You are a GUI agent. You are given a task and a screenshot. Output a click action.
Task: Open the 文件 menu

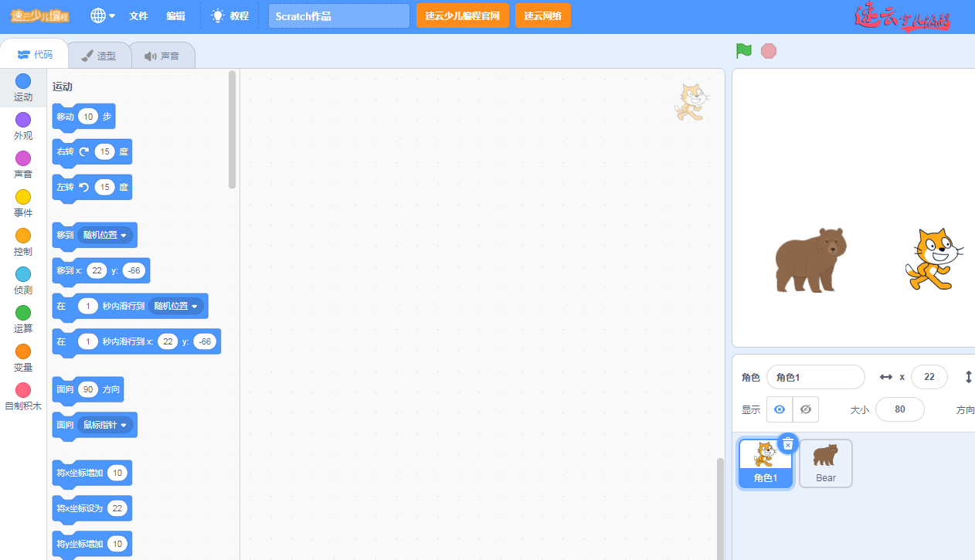[x=138, y=15]
